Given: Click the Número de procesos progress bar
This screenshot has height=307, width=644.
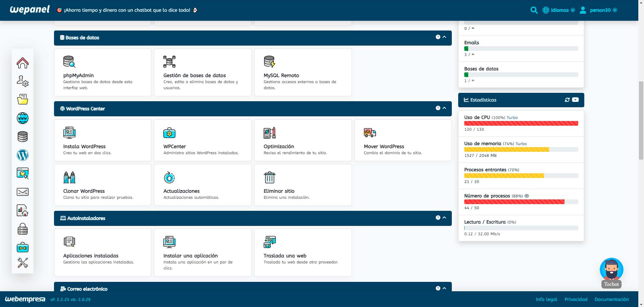Looking at the screenshot, I should (521, 202).
